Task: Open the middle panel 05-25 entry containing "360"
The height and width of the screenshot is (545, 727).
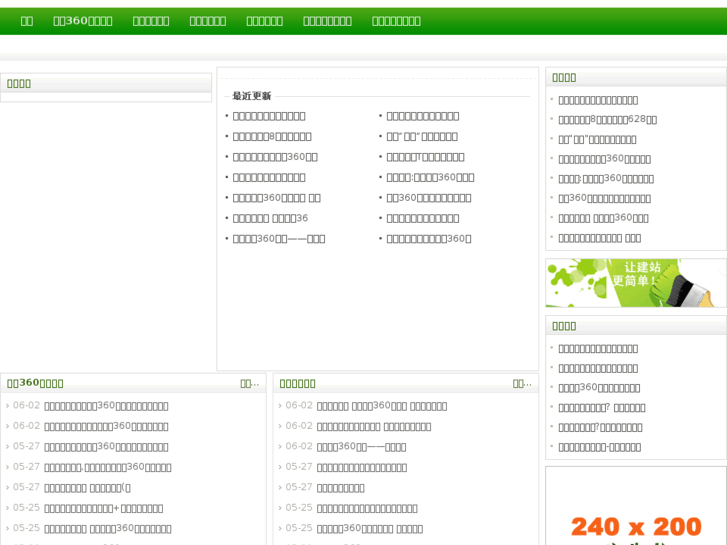Action: (x=370, y=529)
